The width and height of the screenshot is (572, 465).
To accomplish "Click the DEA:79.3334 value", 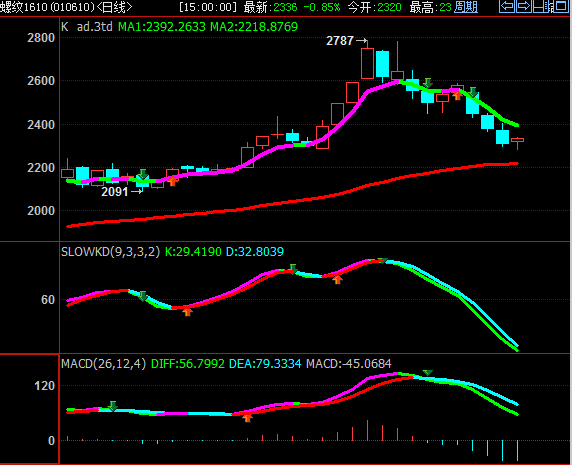I will pyautogui.click(x=265, y=364).
